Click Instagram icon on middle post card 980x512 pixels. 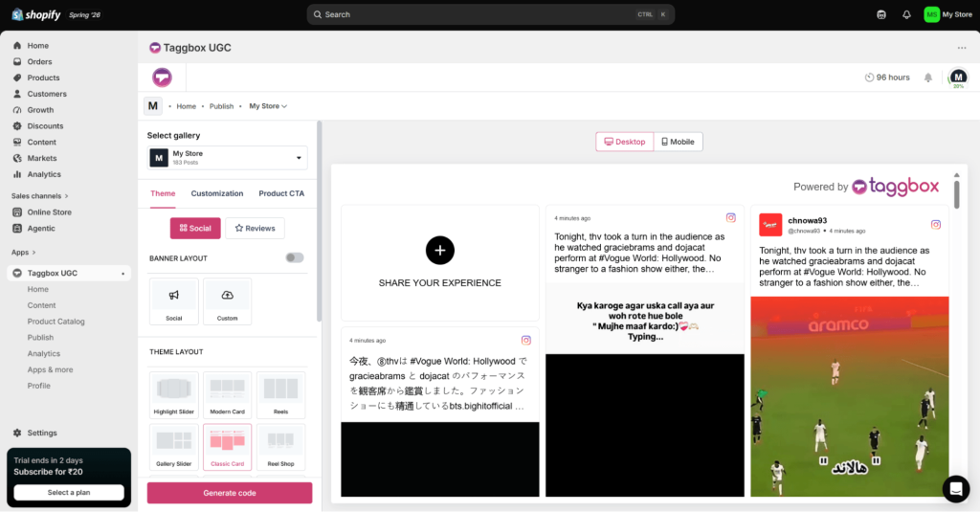click(x=730, y=217)
